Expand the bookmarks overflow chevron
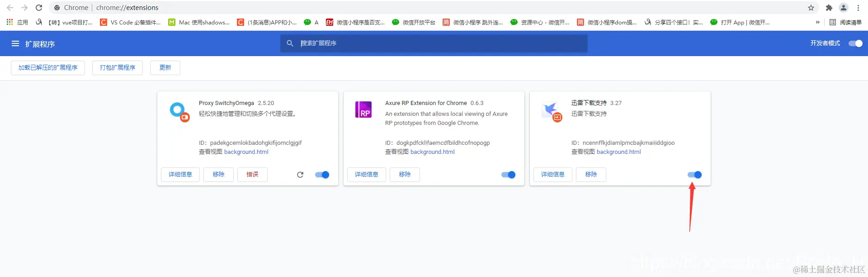Image resolution: width=868 pixels, height=277 pixels. tap(817, 22)
